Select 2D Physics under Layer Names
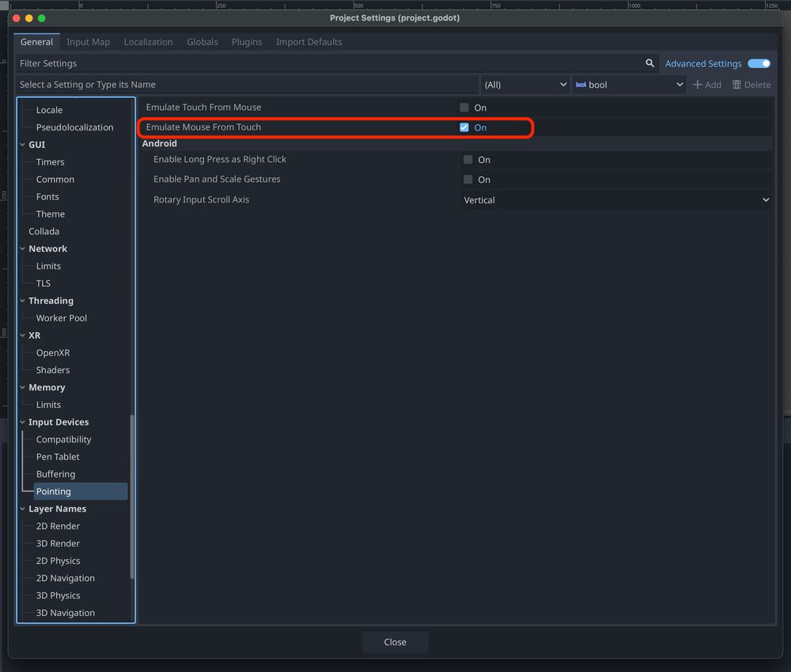 point(58,561)
